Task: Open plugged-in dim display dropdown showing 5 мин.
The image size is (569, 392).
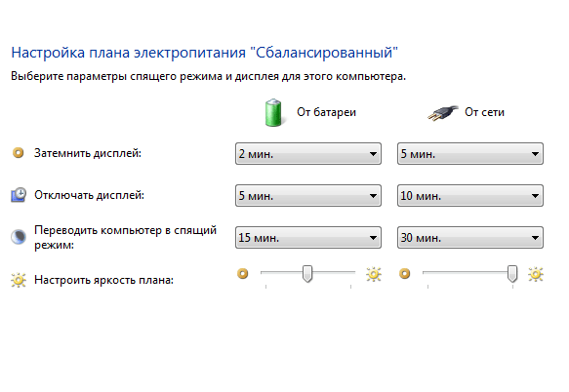Action: click(x=470, y=154)
